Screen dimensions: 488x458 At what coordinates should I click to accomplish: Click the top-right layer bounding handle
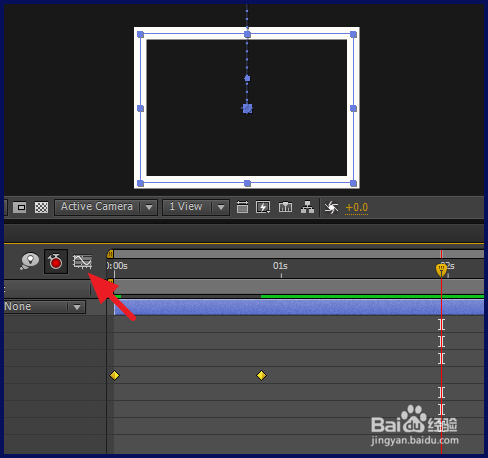click(354, 34)
